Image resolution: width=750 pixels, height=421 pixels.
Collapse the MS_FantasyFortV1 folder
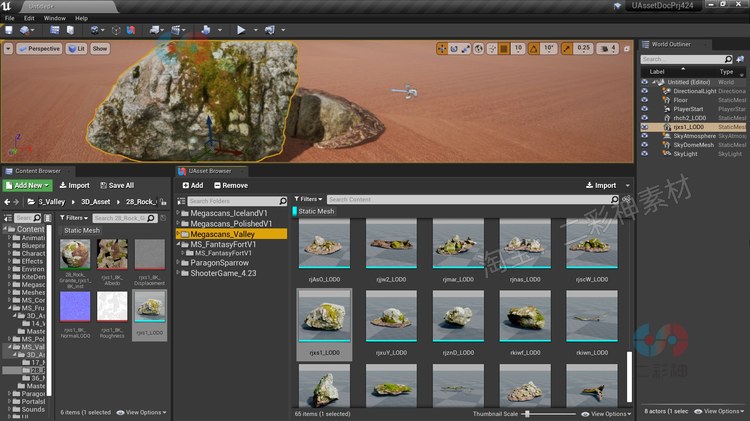[178, 244]
